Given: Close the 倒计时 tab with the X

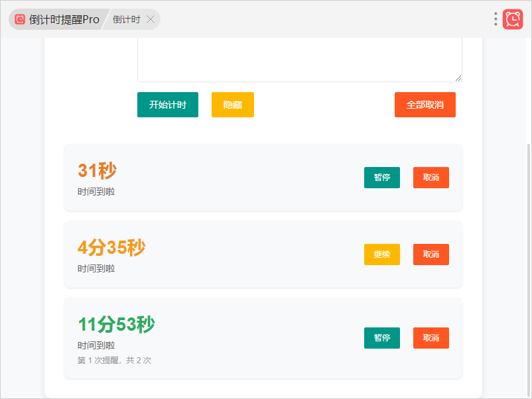Looking at the screenshot, I should pos(151,19).
